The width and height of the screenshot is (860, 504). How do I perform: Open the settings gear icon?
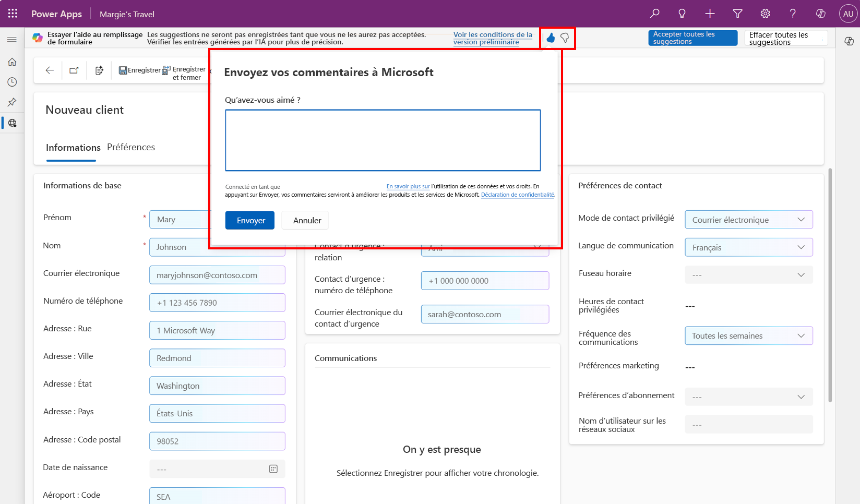(x=765, y=14)
